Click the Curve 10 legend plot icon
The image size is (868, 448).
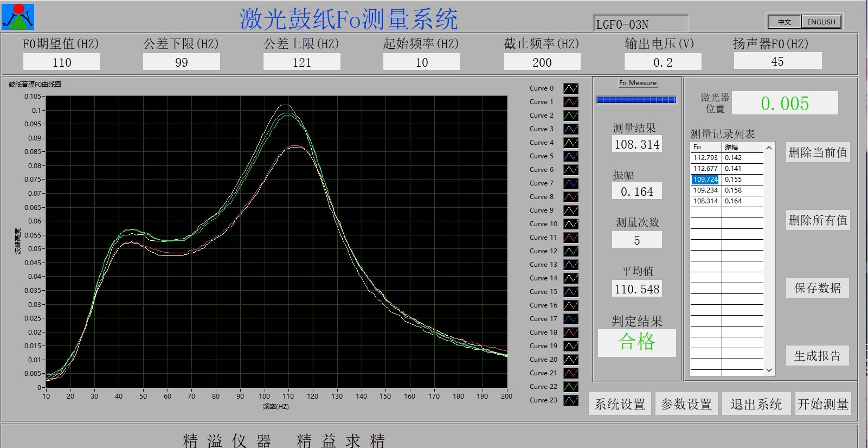[x=571, y=224]
